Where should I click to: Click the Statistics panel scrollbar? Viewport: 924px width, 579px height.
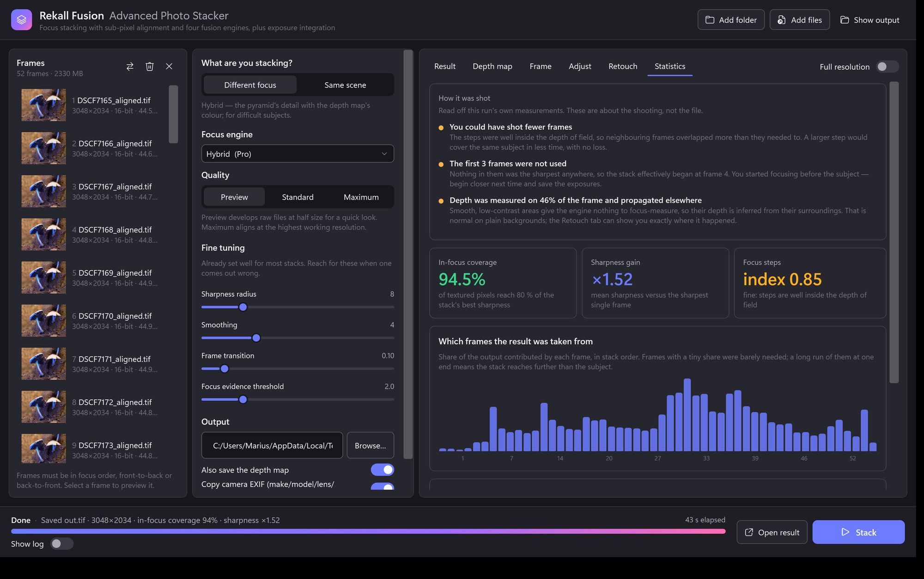point(894,232)
